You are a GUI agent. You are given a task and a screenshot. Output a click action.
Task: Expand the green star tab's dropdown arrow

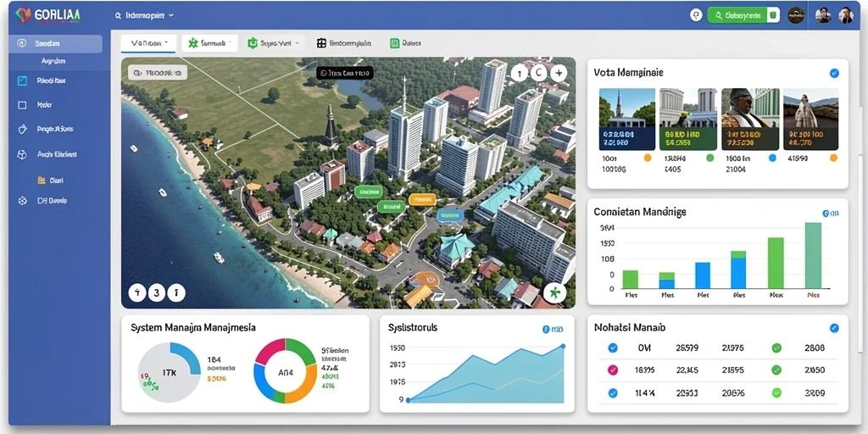tap(229, 42)
